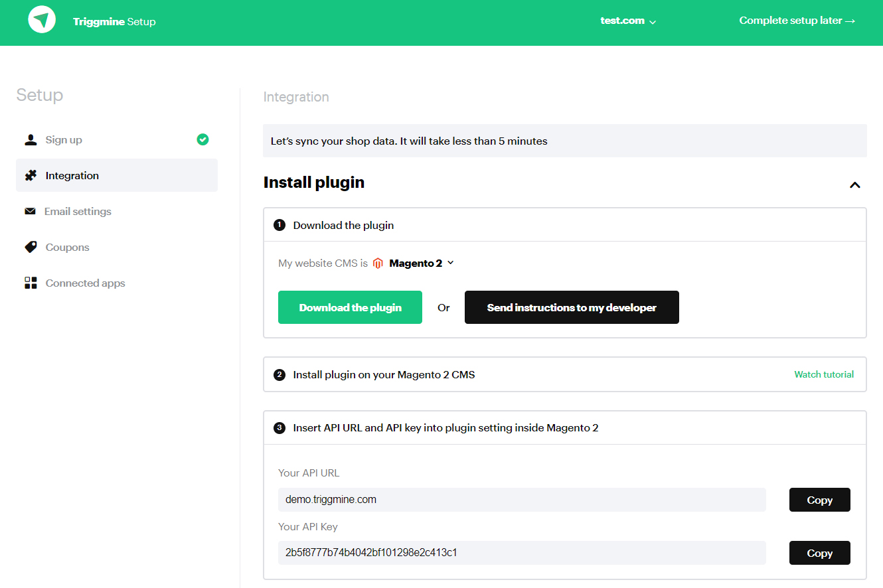Copy the API Key

[x=820, y=553]
